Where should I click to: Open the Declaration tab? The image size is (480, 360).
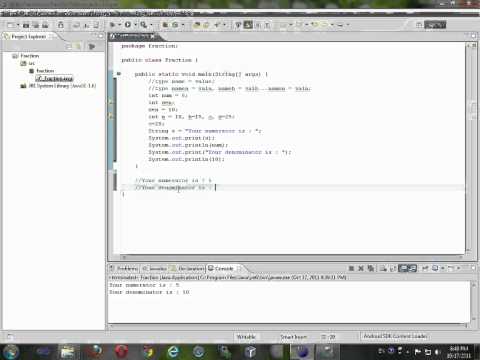[x=187, y=268]
